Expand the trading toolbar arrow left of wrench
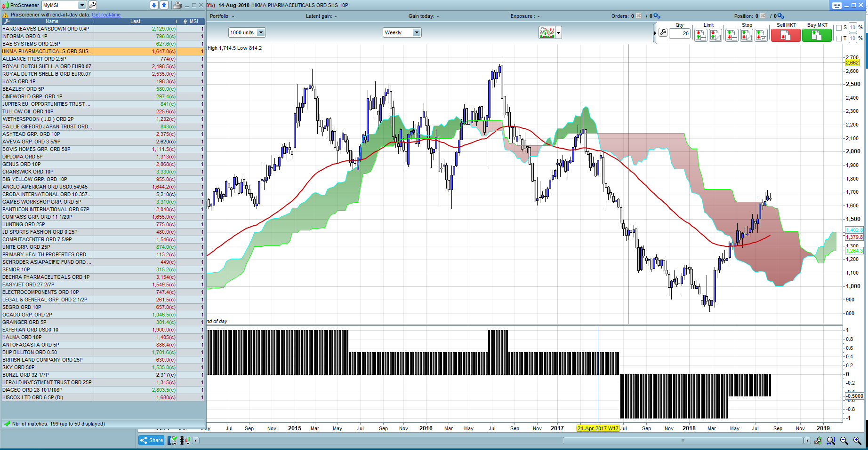The height and width of the screenshot is (450, 868). [x=655, y=33]
